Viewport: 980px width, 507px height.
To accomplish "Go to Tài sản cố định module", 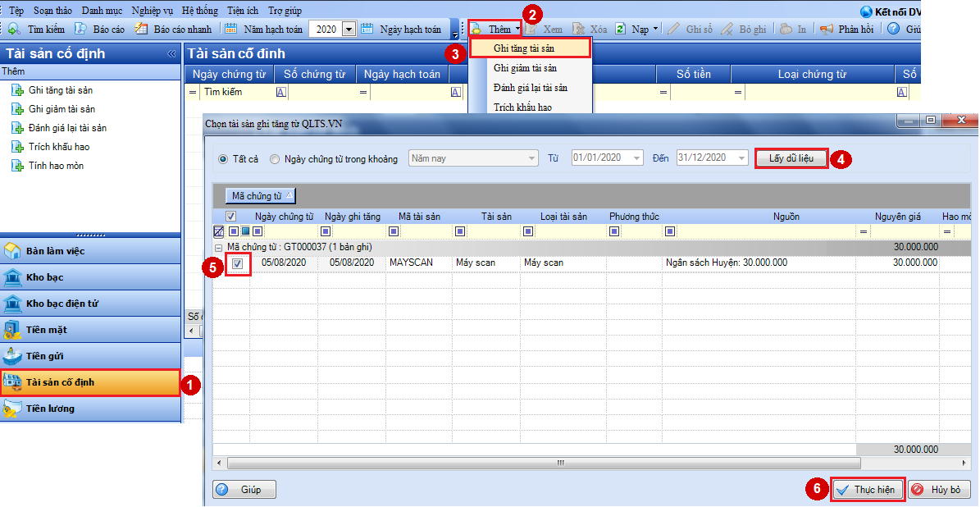I will (x=91, y=382).
